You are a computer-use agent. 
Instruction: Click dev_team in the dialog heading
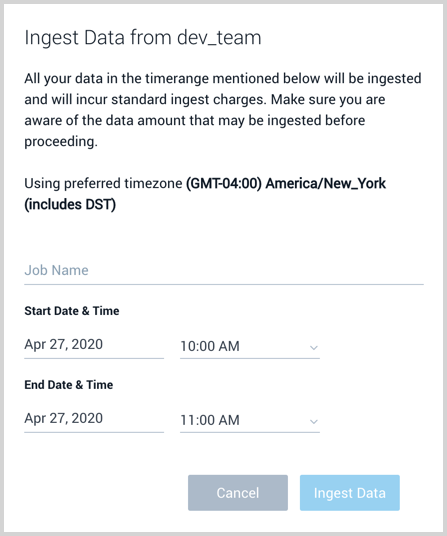(x=219, y=38)
